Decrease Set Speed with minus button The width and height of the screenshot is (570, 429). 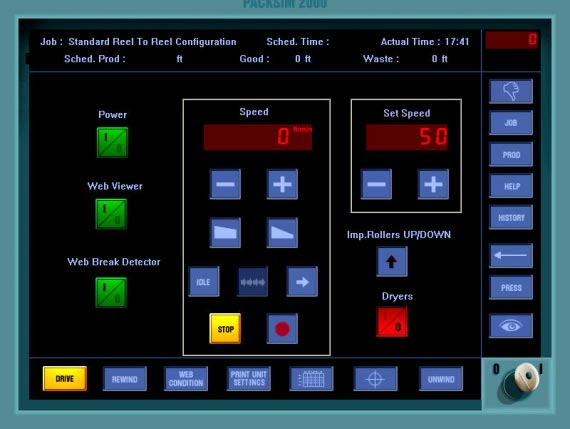(376, 184)
